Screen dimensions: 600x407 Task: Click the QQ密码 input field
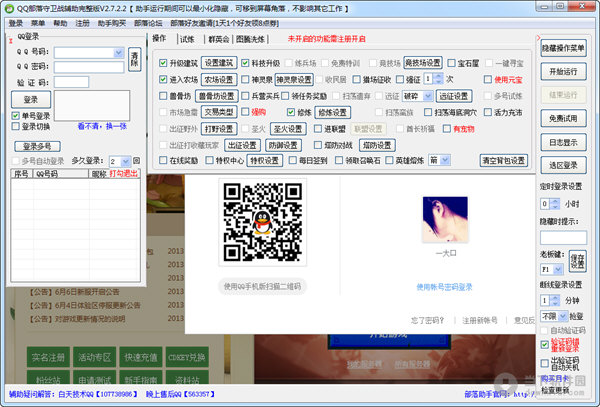89,67
